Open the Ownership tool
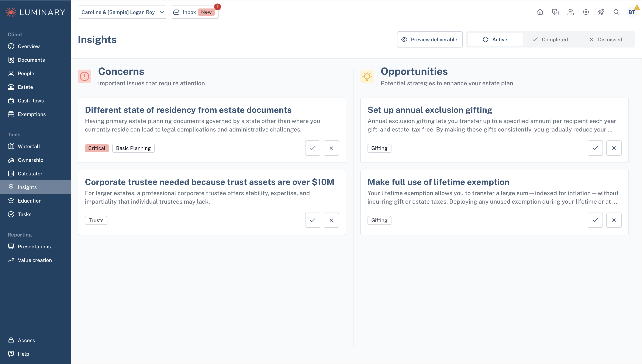The width and height of the screenshot is (642, 364). click(x=35, y=160)
